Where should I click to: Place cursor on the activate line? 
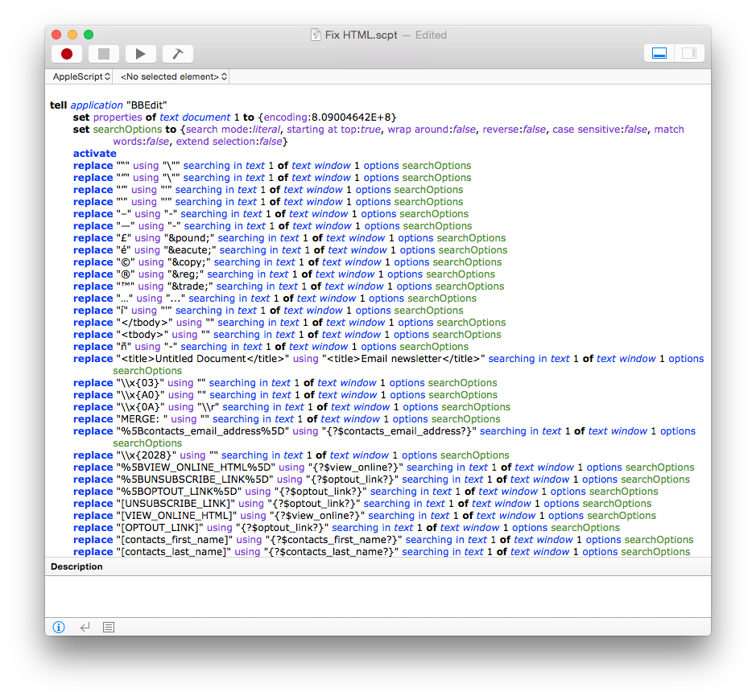(x=94, y=154)
